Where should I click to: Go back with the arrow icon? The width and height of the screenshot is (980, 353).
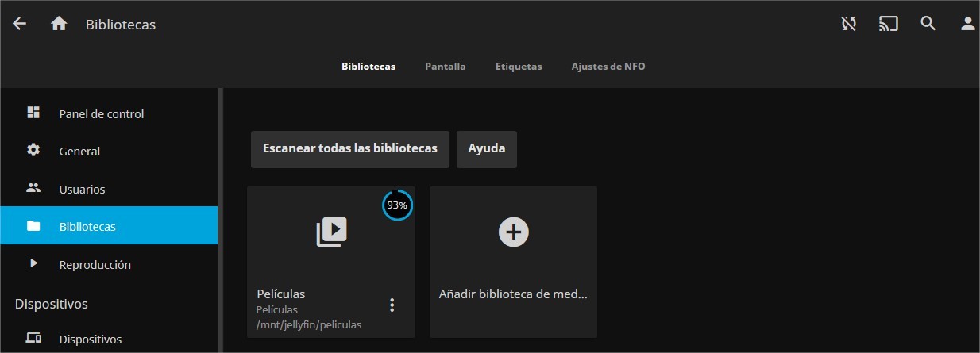(19, 24)
